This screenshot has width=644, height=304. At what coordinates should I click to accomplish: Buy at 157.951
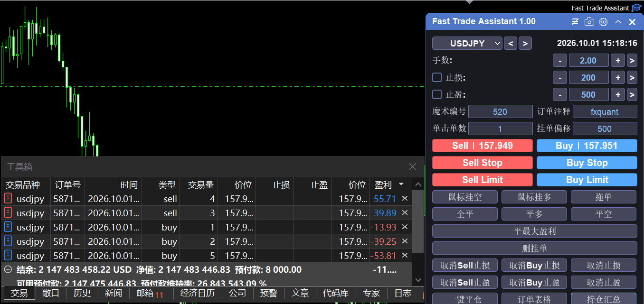587,146
